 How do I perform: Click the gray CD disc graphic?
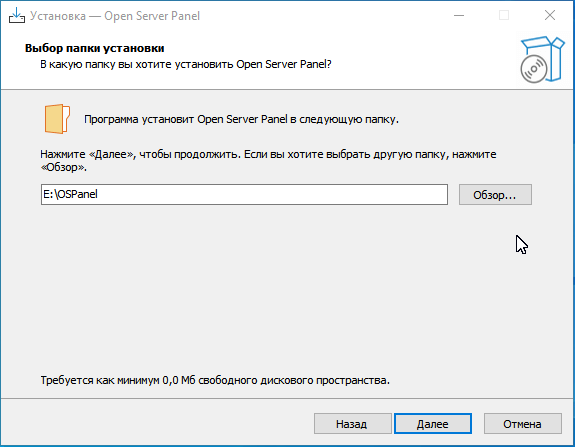(534, 69)
